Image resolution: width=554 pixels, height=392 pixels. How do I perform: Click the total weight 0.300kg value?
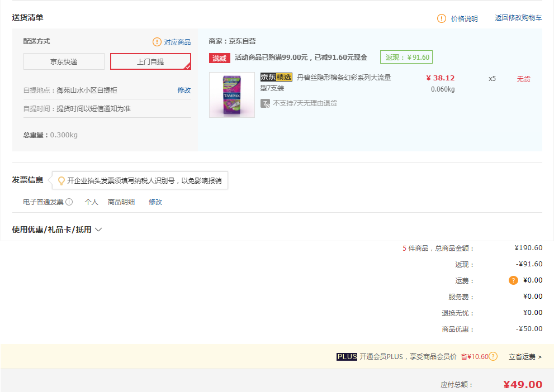coord(64,135)
